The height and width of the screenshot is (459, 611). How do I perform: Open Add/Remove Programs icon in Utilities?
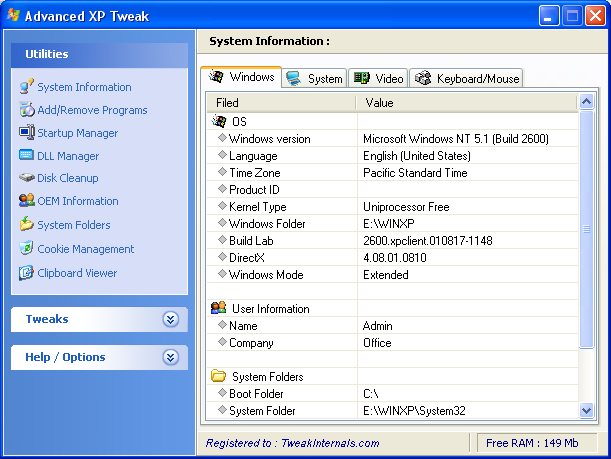(x=27, y=110)
